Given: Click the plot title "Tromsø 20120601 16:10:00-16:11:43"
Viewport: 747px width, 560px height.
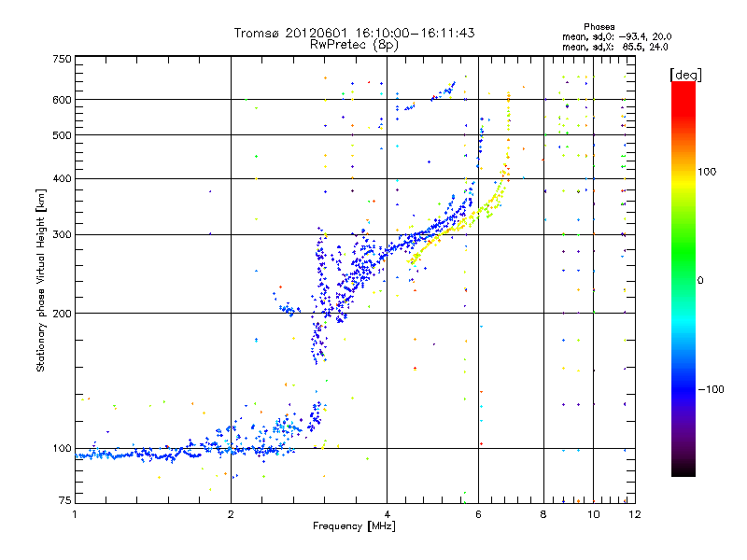Looking at the screenshot, I should (x=354, y=33).
